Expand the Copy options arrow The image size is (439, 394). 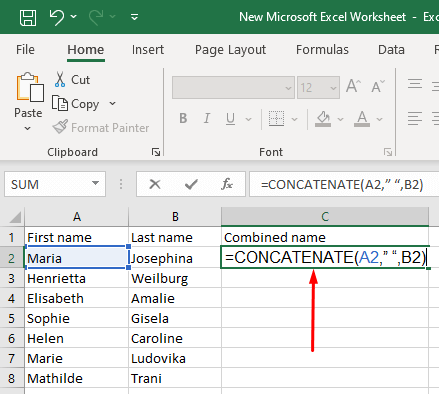point(113,104)
